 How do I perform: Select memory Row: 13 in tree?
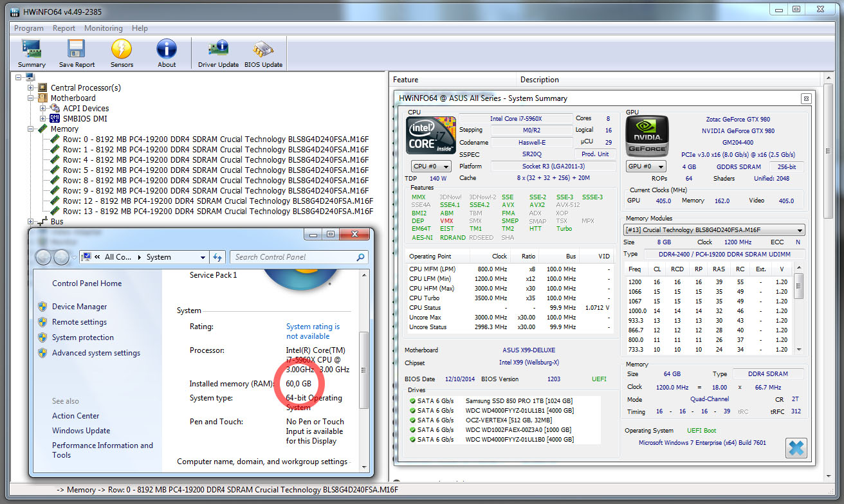click(x=217, y=212)
